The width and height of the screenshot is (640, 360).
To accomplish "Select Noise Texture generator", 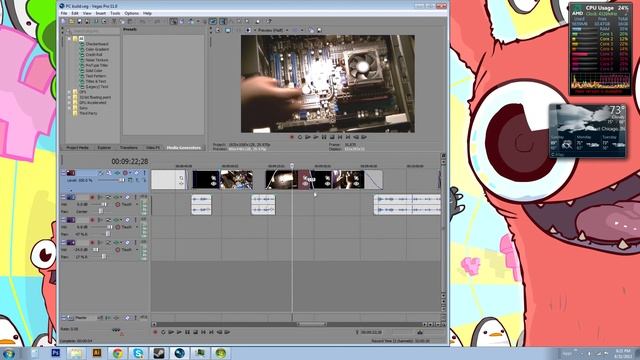I will click(x=97, y=60).
